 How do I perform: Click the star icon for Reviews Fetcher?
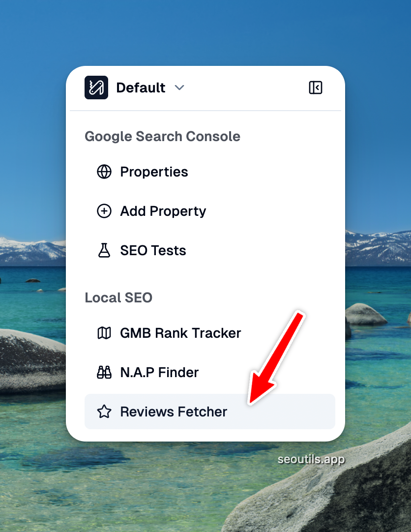pyautogui.click(x=104, y=412)
